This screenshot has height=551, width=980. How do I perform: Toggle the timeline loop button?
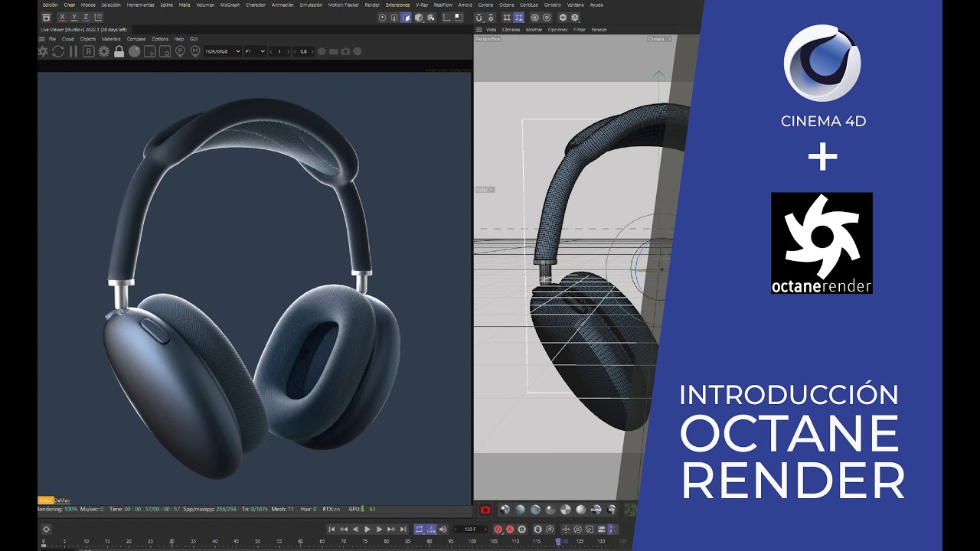pyautogui.click(x=419, y=529)
